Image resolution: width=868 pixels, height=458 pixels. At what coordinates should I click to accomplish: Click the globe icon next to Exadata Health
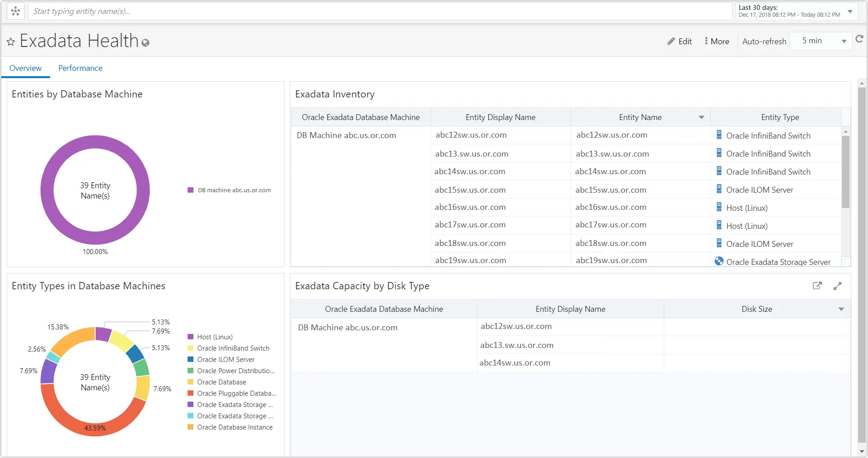point(145,43)
